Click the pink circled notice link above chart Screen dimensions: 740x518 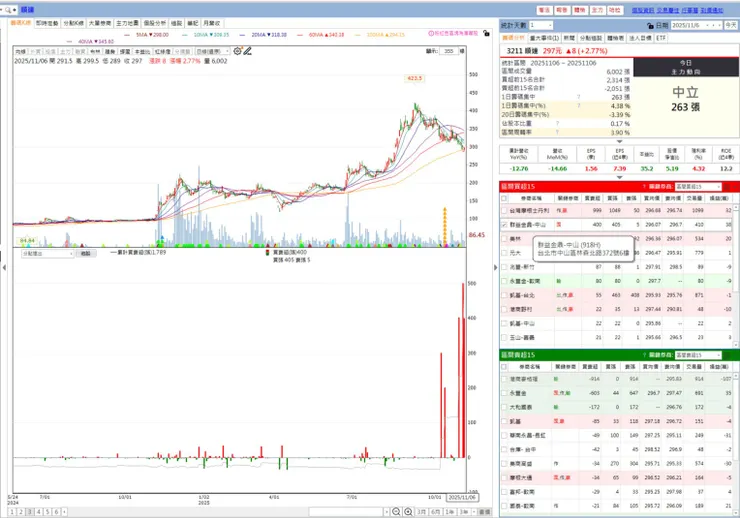pyautogui.click(x=453, y=33)
